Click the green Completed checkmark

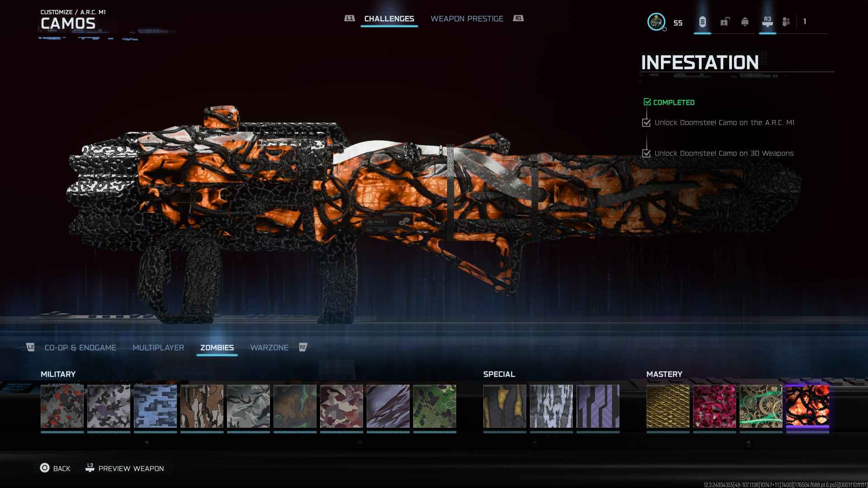[x=647, y=102]
